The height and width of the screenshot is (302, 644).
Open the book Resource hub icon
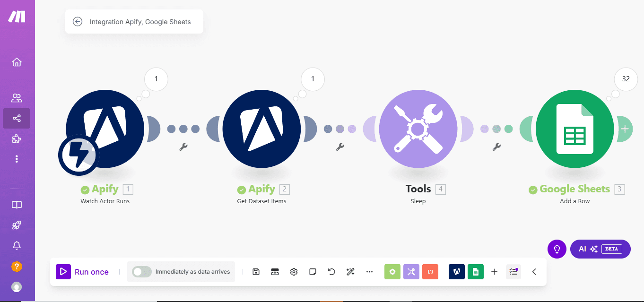[x=17, y=205]
